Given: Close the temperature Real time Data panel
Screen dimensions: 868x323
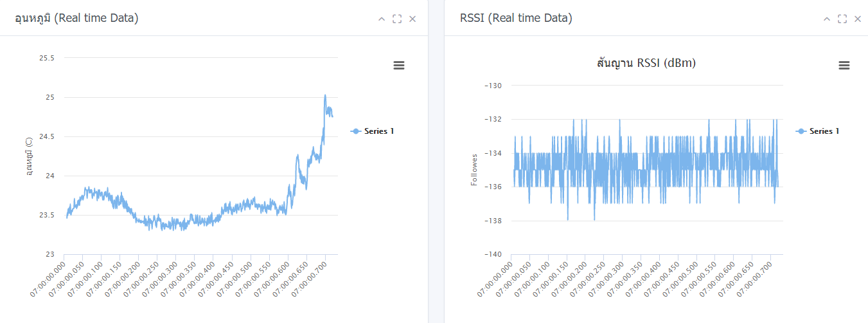Looking at the screenshot, I should (x=412, y=19).
